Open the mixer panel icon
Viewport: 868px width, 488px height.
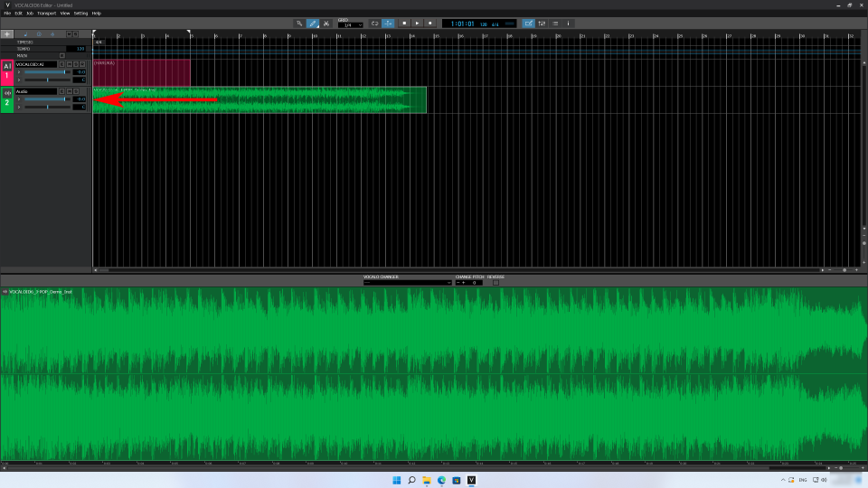coord(542,23)
